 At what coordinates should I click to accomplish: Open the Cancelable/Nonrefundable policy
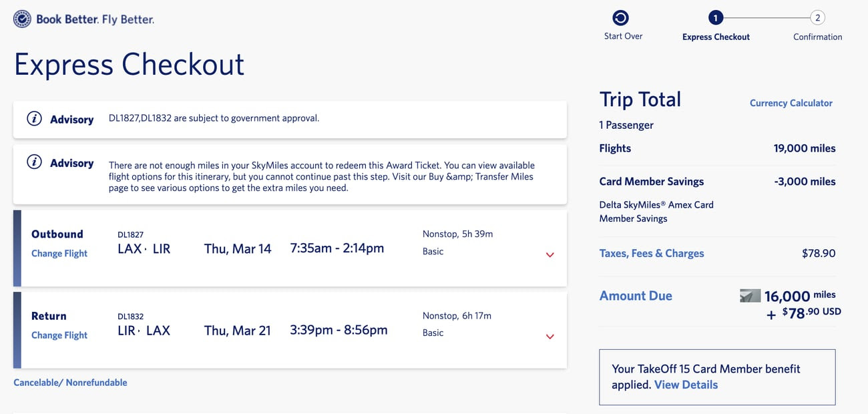click(70, 382)
